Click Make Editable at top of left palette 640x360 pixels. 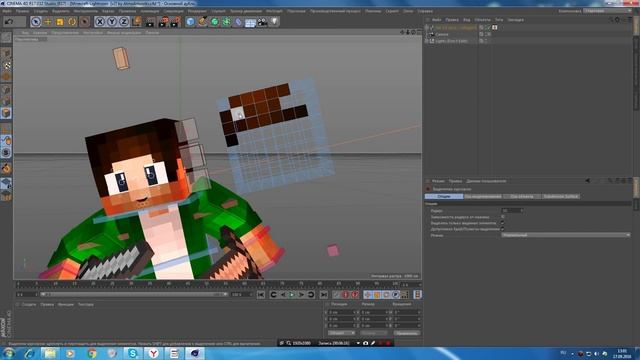(6, 38)
